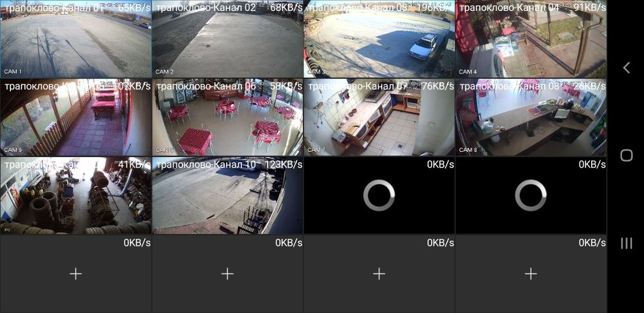Select Канал 03 feed with white car
The height and width of the screenshot is (313, 644).
coord(379,39)
